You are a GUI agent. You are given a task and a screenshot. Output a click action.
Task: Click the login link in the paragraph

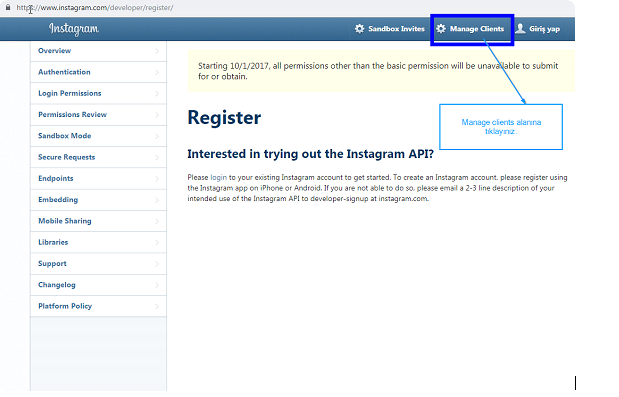(218, 178)
